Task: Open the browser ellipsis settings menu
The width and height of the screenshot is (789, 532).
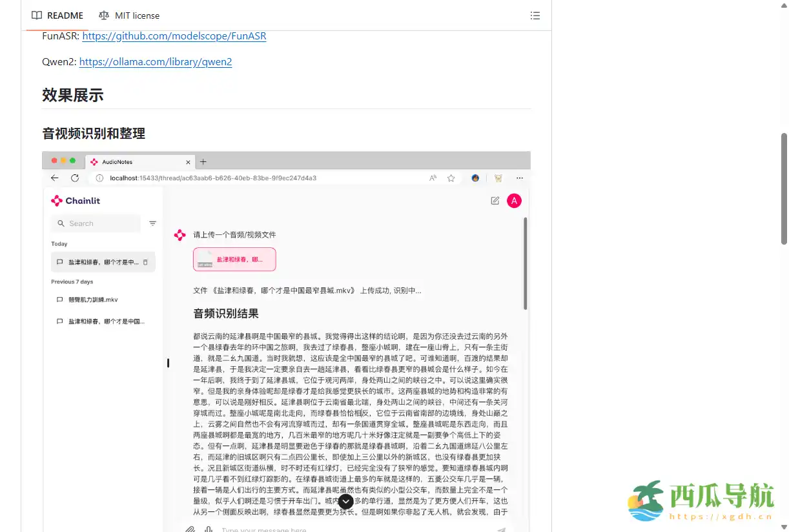Action: pyautogui.click(x=520, y=178)
